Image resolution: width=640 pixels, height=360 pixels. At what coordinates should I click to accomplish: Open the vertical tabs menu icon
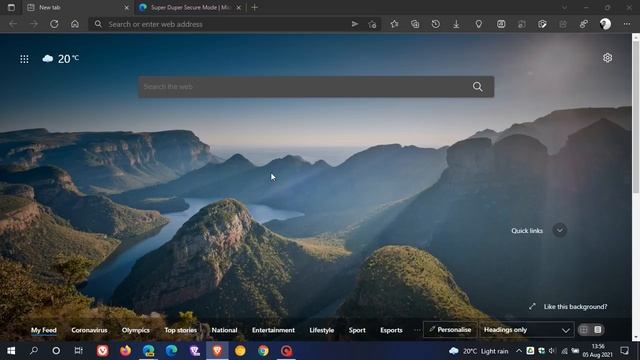pyautogui.click(x=11, y=7)
